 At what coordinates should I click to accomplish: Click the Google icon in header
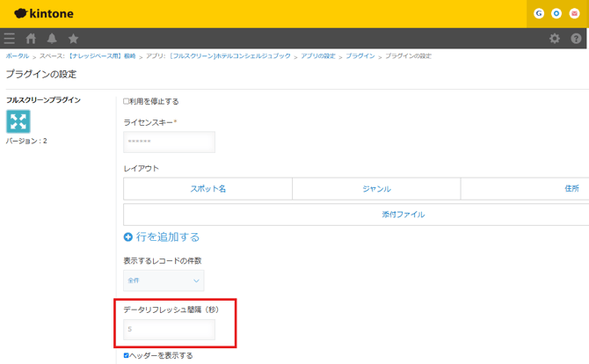539,13
